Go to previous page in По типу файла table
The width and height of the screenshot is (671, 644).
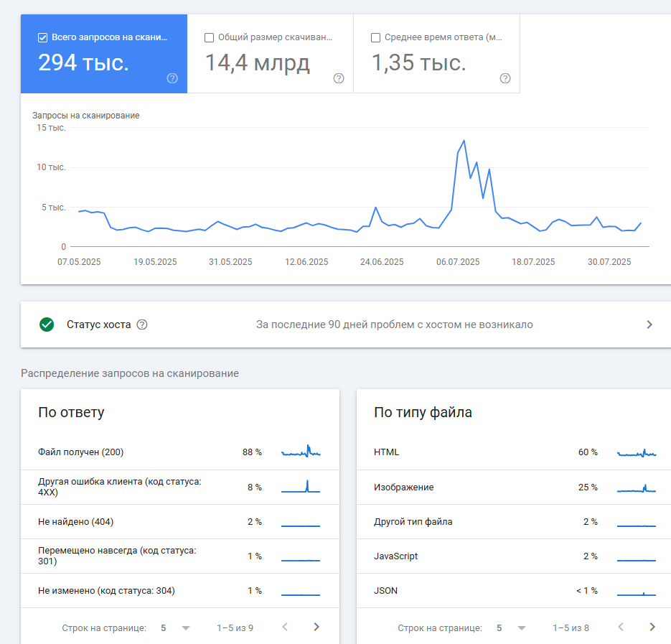621,627
